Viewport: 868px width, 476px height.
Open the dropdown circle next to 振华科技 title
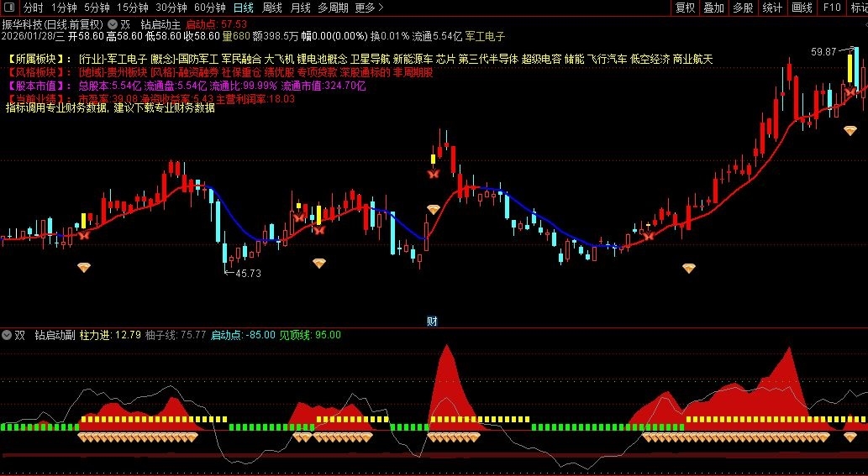[x=113, y=24]
